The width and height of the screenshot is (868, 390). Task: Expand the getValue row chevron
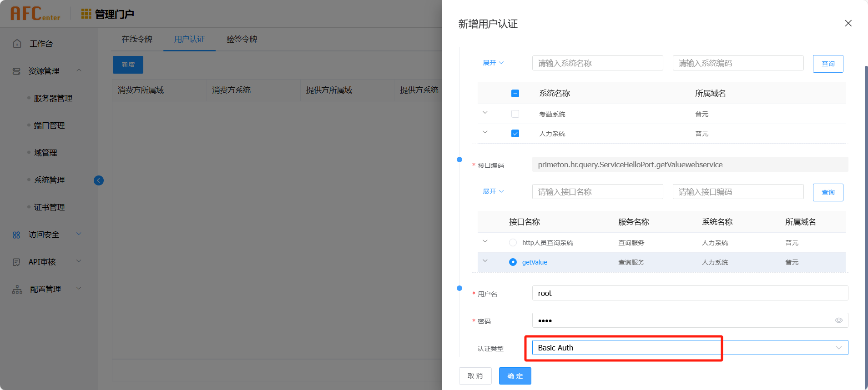[x=485, y=261]
